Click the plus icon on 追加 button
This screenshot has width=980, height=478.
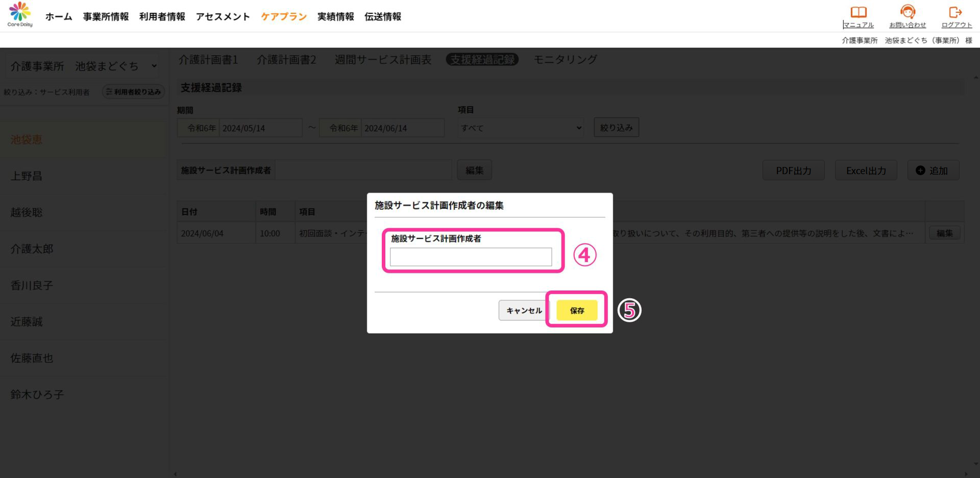[x=920, y=171]
